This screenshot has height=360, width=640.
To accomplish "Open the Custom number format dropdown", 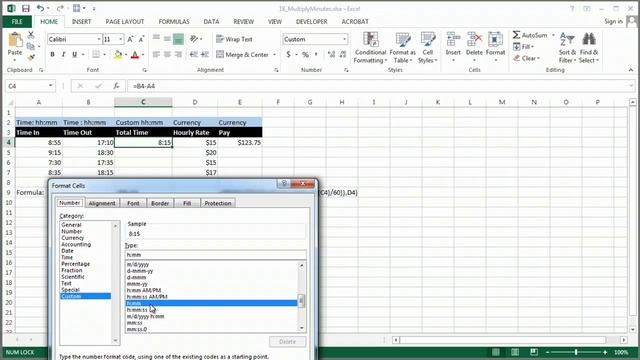I will click(344, 39).
